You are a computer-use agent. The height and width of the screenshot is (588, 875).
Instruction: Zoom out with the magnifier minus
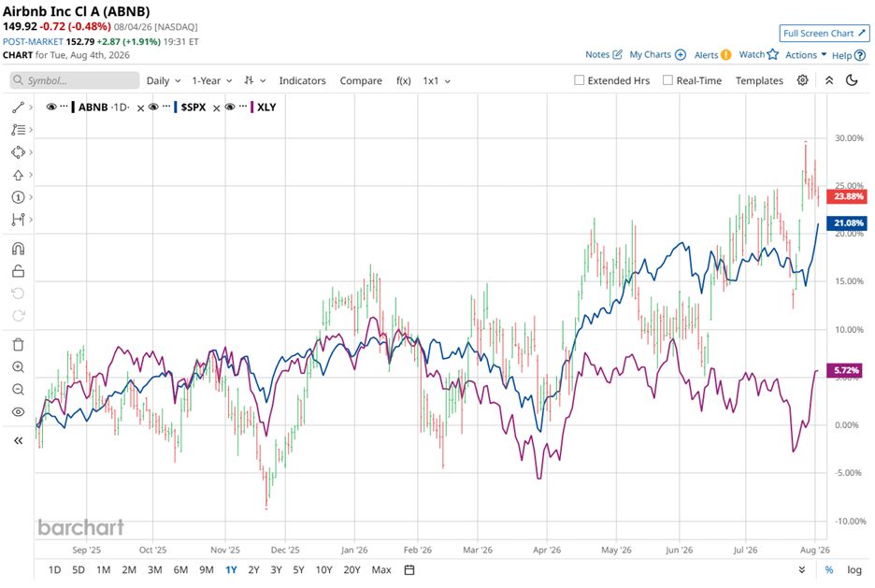coord(18,389)
